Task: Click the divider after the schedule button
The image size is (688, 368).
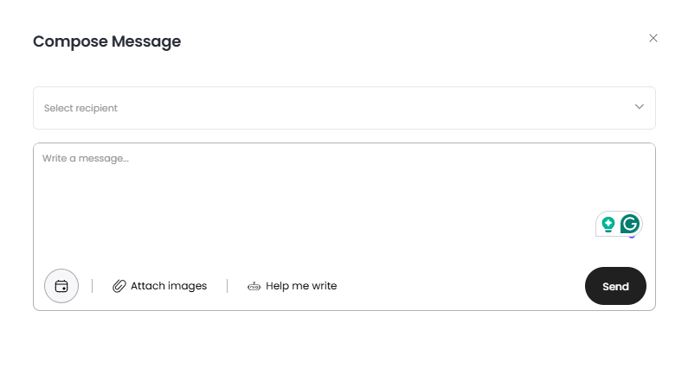Action: pos(92,286)
